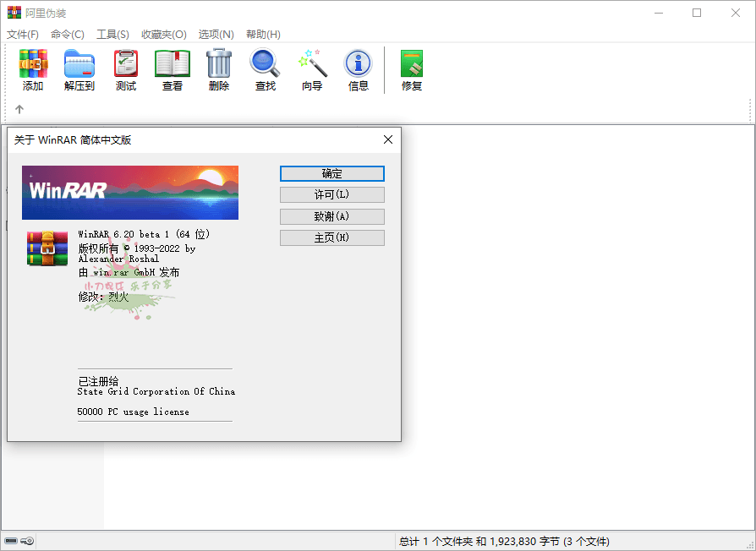Click the 修复 (Repair) toolbar icon
The height and width of the screenshot is (551, 756).
(412, 69)
